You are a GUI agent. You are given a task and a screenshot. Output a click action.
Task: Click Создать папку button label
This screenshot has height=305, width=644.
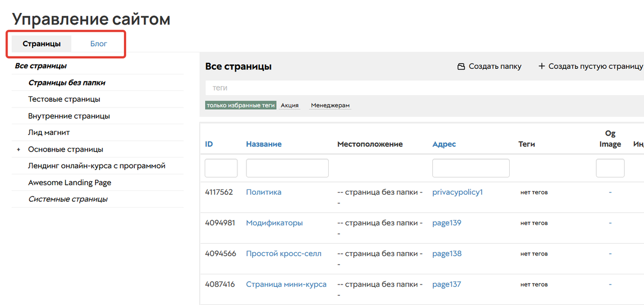tap(495, 66)
